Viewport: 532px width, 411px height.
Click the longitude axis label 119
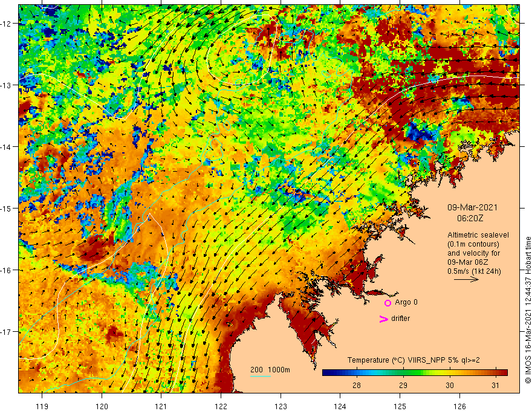[x=42, y=406]
